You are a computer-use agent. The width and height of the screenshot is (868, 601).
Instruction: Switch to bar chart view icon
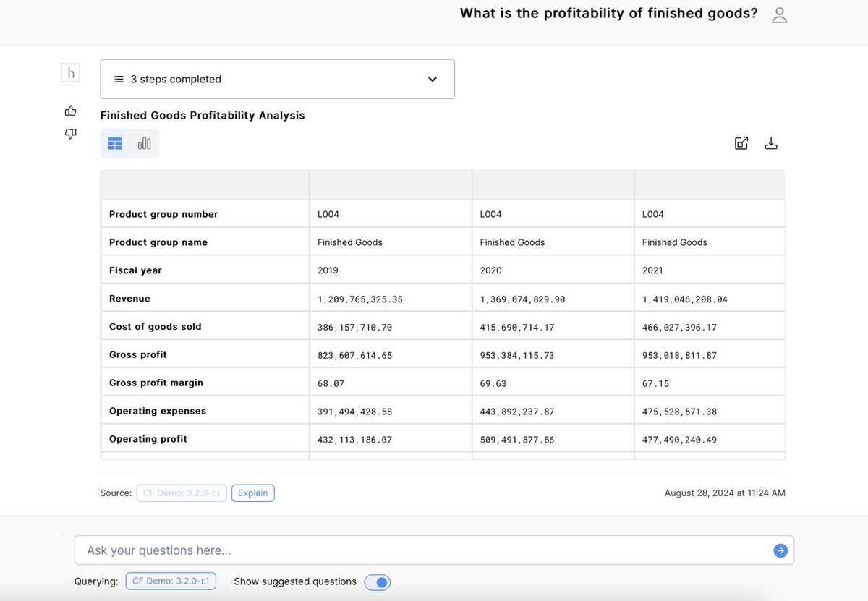click(x=144, y=143)
